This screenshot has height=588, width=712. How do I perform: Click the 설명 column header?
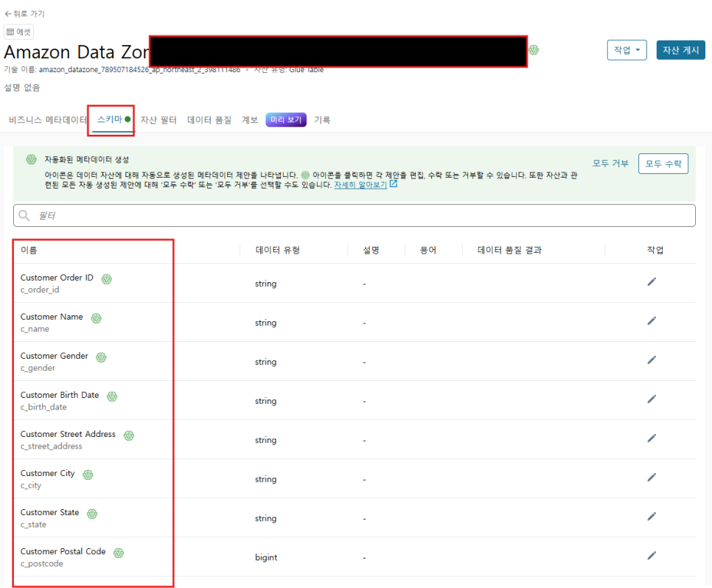coord(371,251)
